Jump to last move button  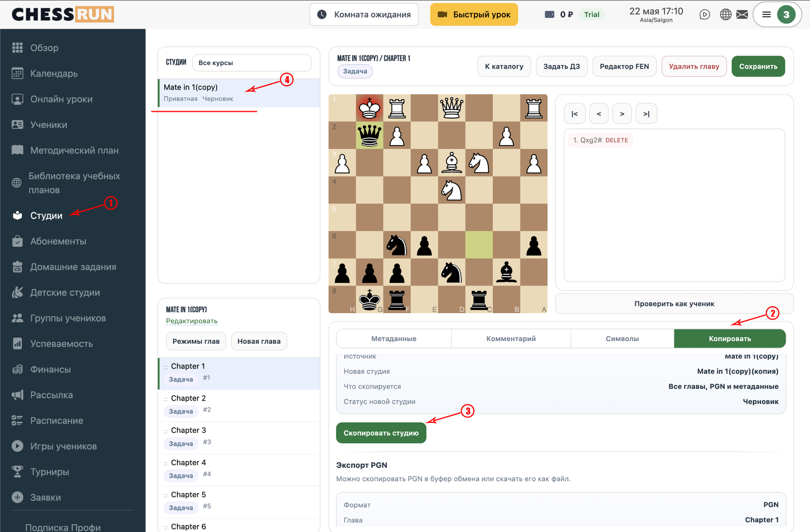646,114
